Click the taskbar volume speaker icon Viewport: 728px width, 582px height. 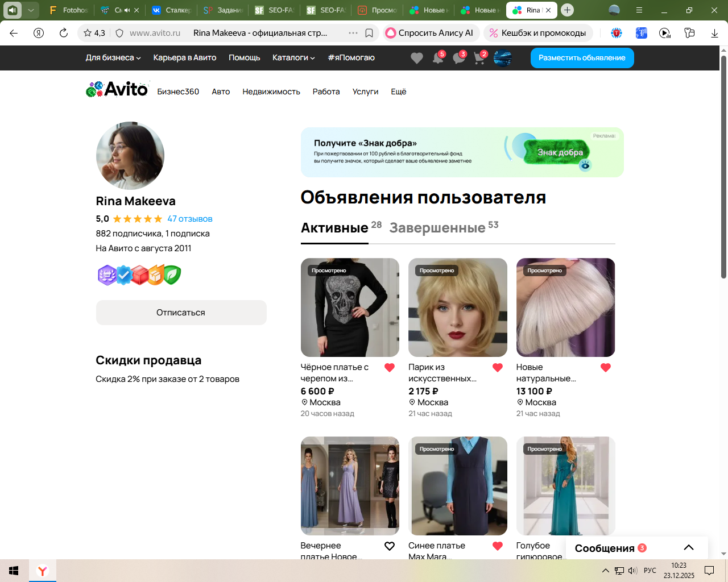[632, 571]
